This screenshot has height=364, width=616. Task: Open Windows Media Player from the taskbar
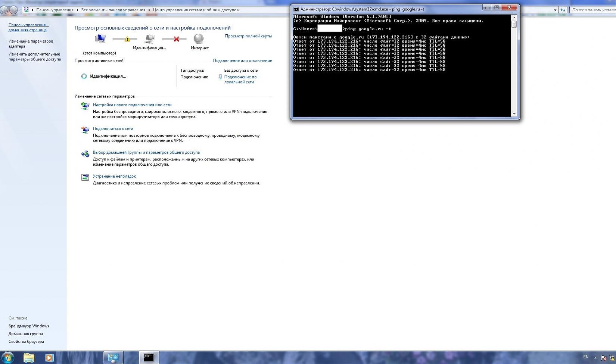pos(49,358)
